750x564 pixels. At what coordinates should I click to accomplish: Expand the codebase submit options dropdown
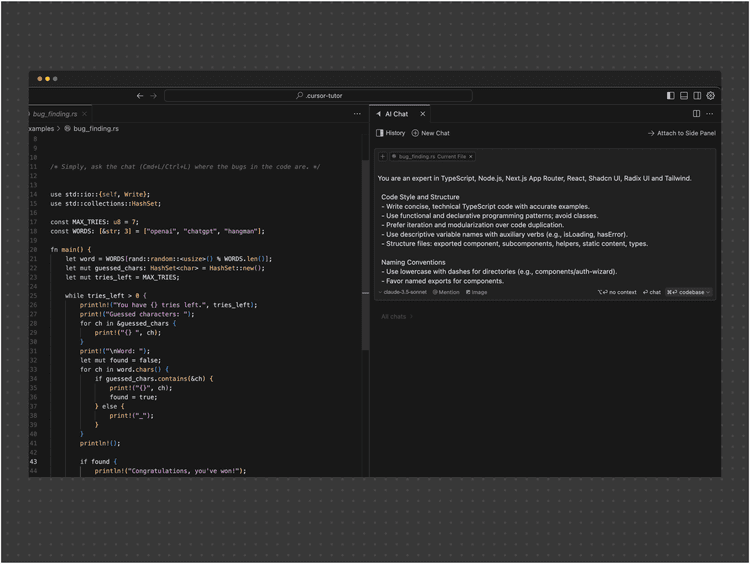pos(708,292)
